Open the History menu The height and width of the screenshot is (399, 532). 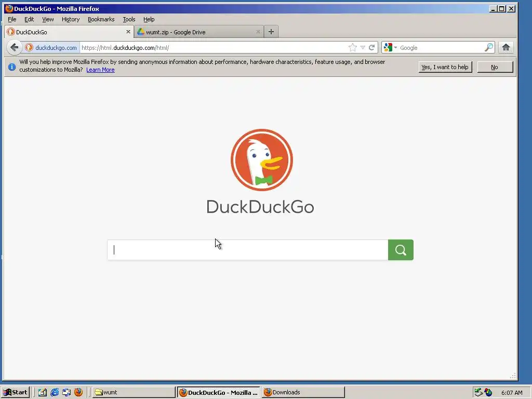(x=71, y=19)
